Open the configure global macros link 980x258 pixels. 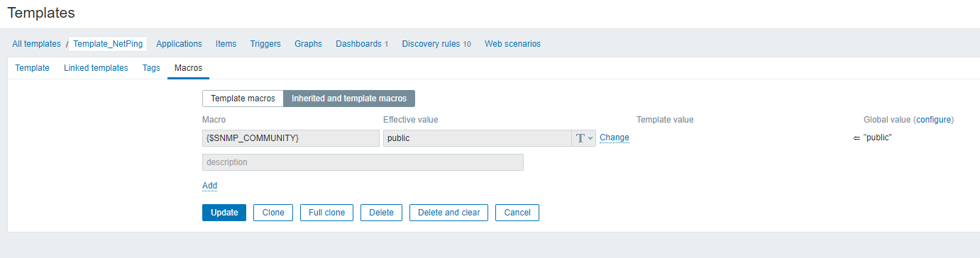coord(933,120)
